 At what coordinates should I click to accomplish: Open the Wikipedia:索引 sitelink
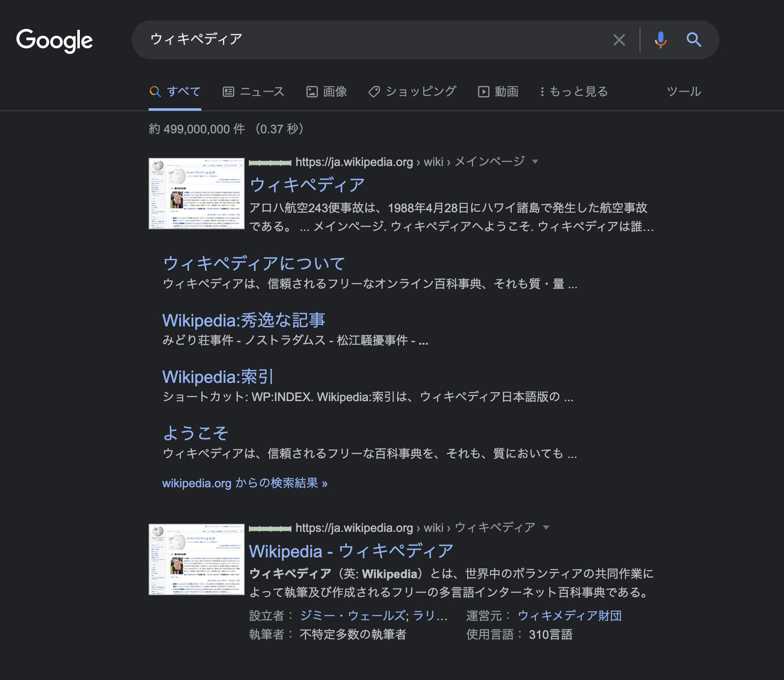click(218, 377)
